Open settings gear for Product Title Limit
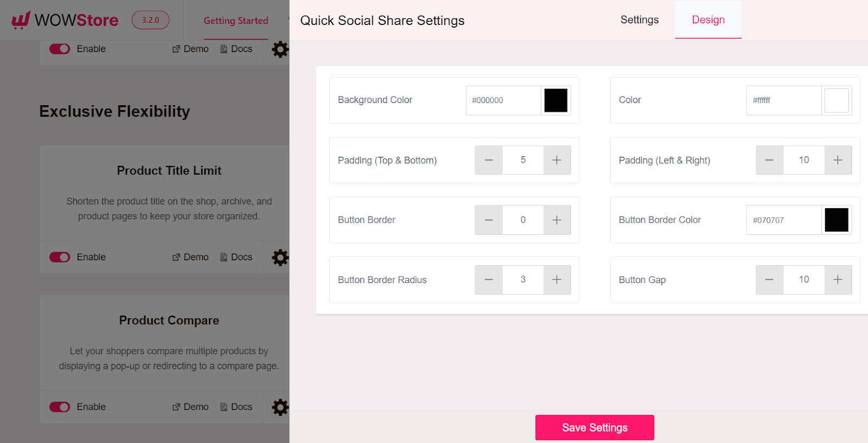The height and width of the screenshot is (443, 868). pyautogui.click(x=280, y=257)
